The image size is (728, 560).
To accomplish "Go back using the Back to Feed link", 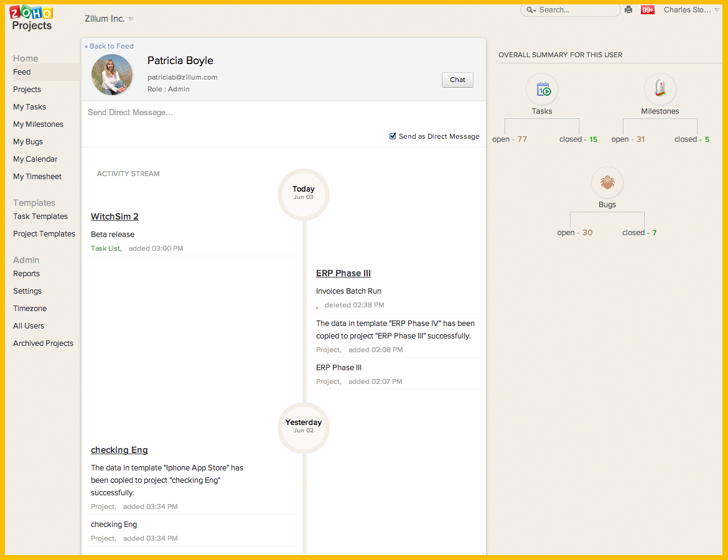I will [109, 45].
